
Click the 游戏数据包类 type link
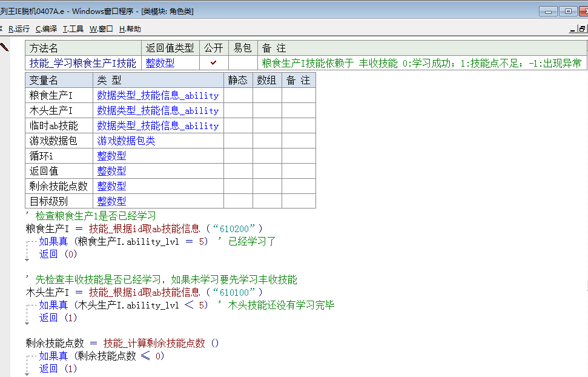point(126,141)
